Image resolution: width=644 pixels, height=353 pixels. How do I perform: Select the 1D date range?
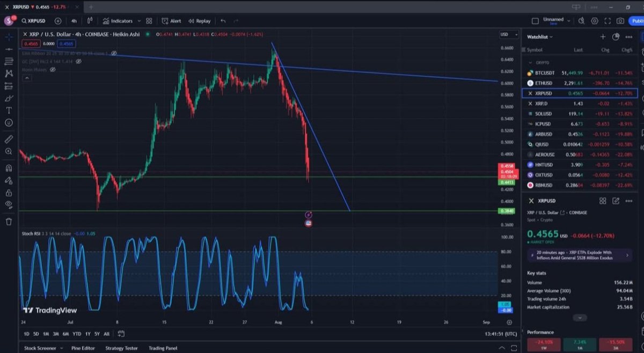(x=27, y=334)
